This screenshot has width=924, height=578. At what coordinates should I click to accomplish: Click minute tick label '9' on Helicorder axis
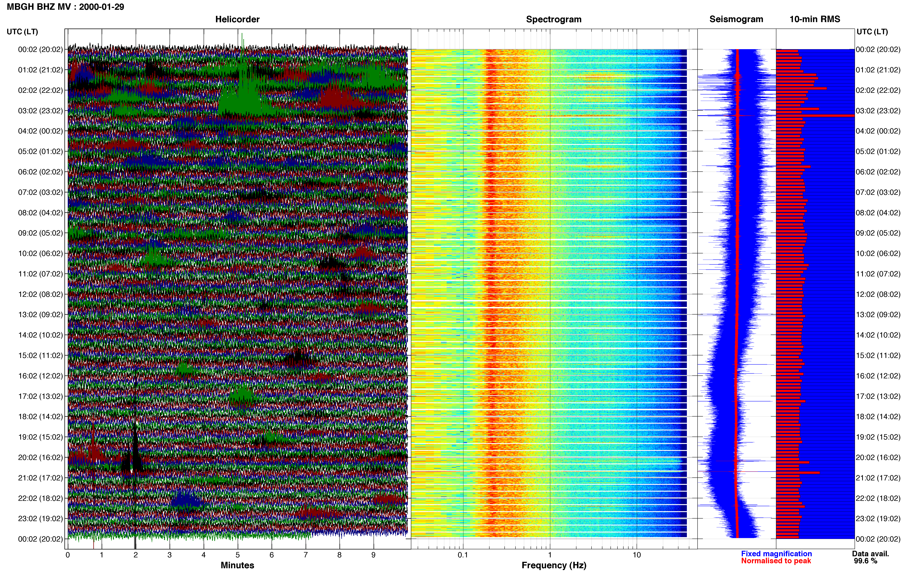coord(373,555)
